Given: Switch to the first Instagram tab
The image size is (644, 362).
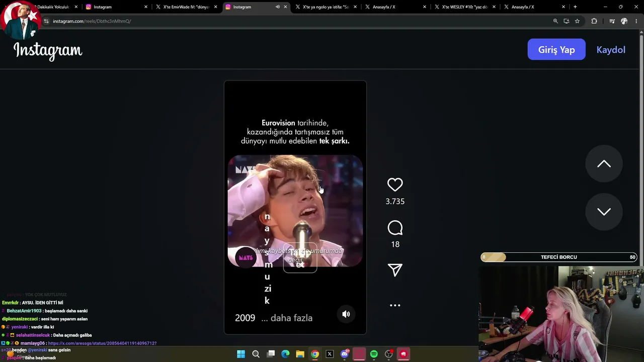Looking at the screenshot, I should pyautogui.click(x=116, y=7).
